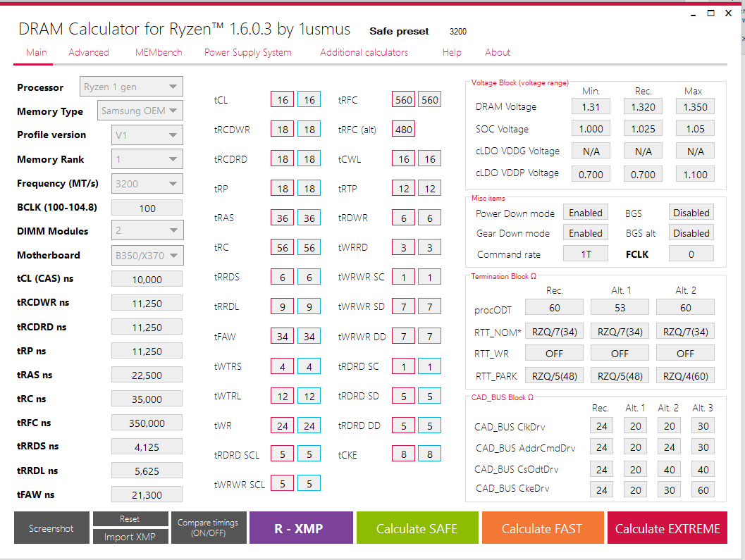Toggle Compare timings (ON/OFF)
Viewport: 745px width, 560px height.
click(208, 528)
